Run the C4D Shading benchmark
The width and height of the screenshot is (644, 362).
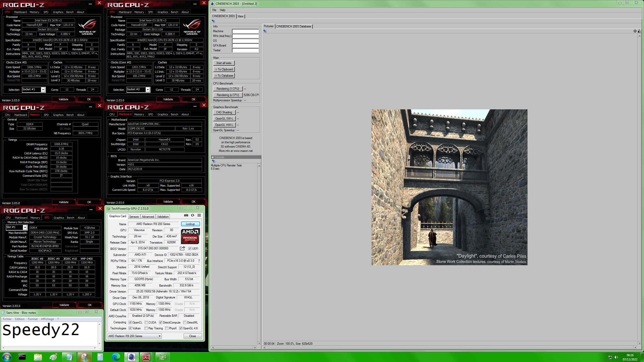(x=224, y=112)
